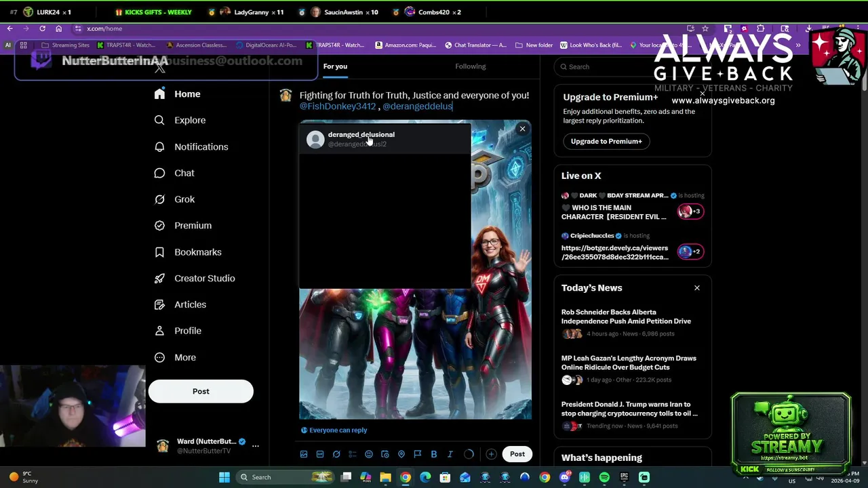Toggle italic formatting in composer
The width and height of the screenshot is (868, 488).
pyautogui.click(x=450, y=454)
